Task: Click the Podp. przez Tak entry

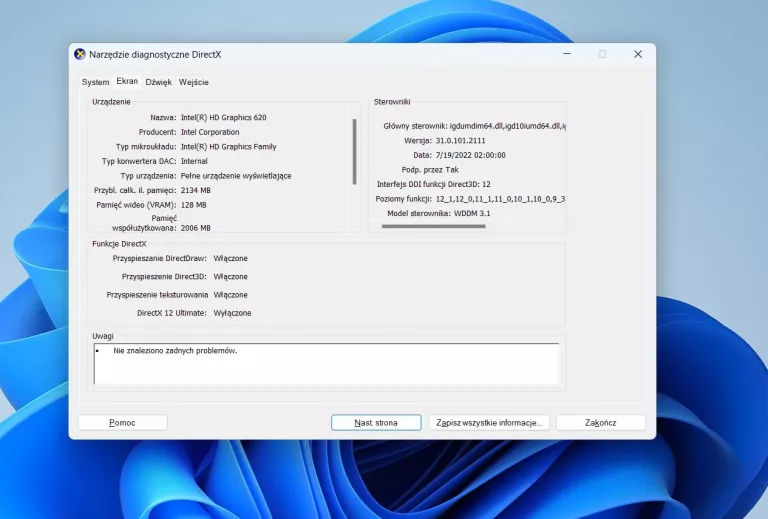Action: 430,170
